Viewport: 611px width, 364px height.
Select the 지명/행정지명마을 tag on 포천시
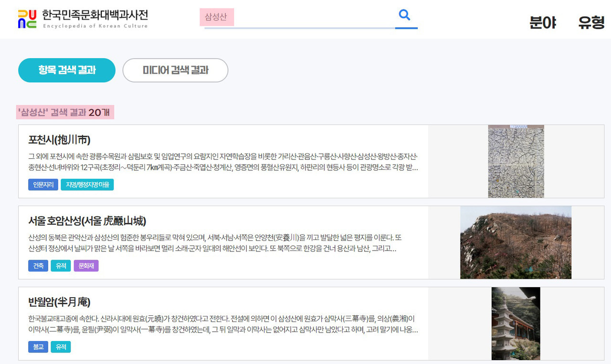coord(87,185)
